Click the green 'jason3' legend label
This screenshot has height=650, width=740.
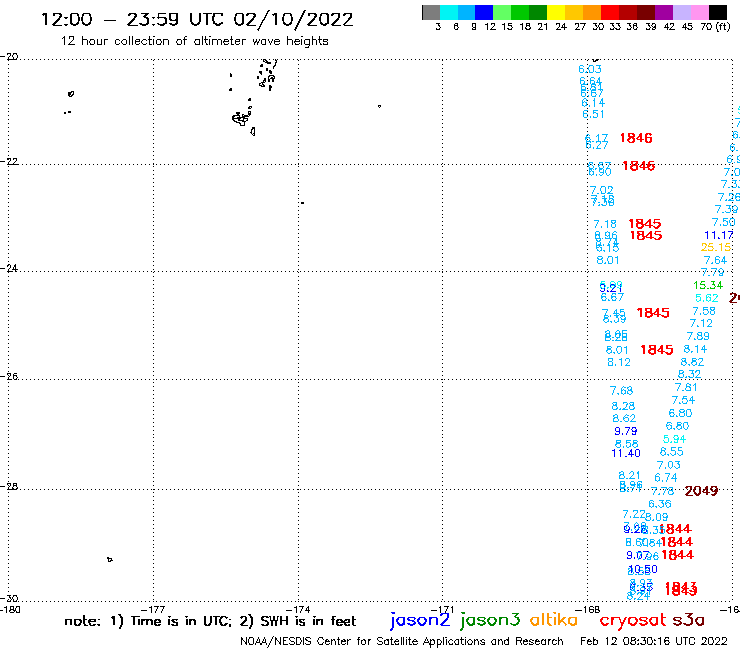(x=490, y=620)
